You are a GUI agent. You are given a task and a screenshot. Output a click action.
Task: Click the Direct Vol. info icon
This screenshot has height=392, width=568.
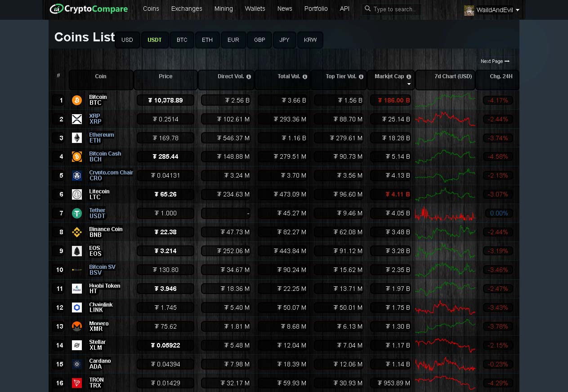(249, 77)
